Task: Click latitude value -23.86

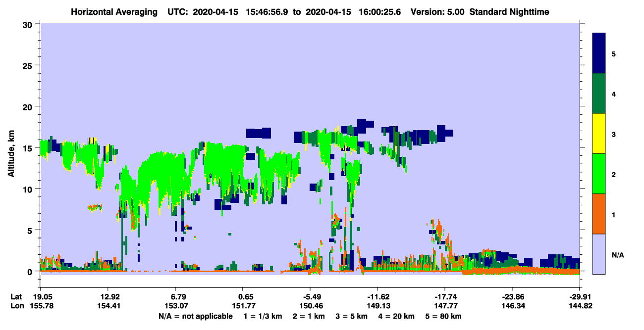Action: click(x=512, y=297)
